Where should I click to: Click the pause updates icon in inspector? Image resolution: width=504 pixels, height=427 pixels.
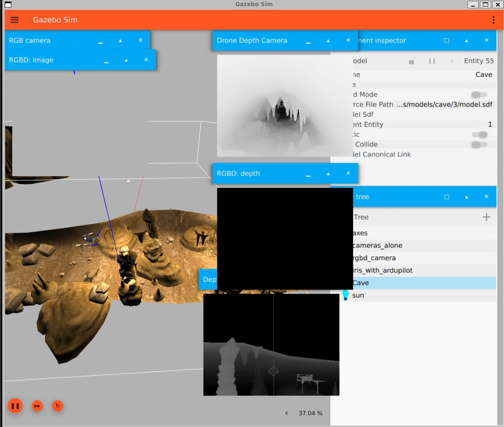(432, 61)
